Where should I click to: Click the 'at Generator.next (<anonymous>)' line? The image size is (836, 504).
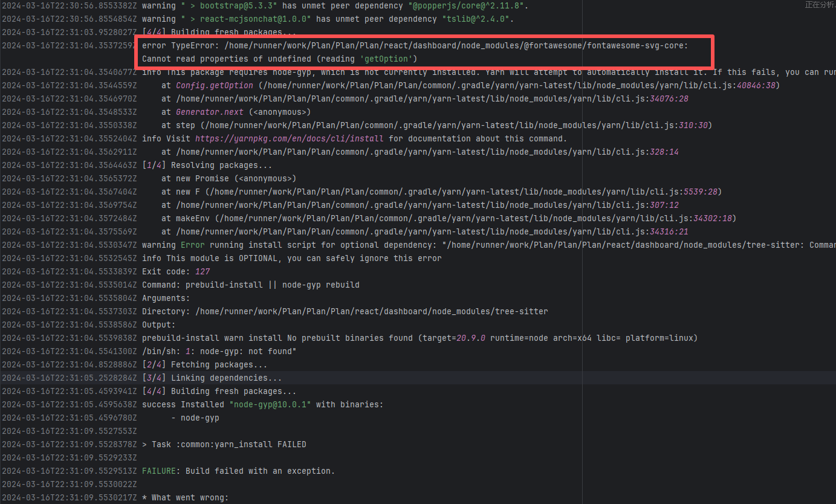coord(236,112)
